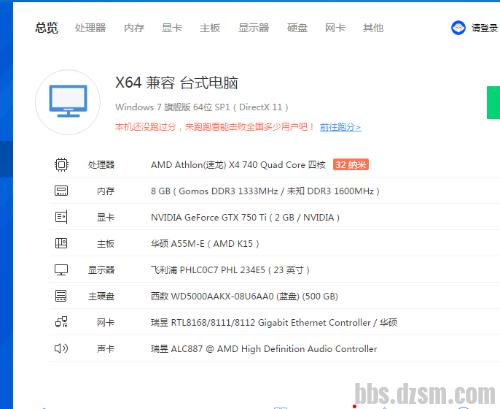Select the NVIDIA GeForce GTX 750 Ti text
This screenshot has height=409, width=500.
pos(245,217)
